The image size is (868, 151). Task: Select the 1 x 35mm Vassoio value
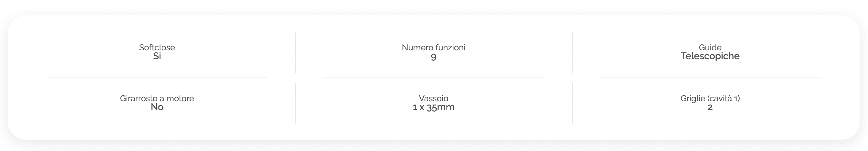(433, 107)
